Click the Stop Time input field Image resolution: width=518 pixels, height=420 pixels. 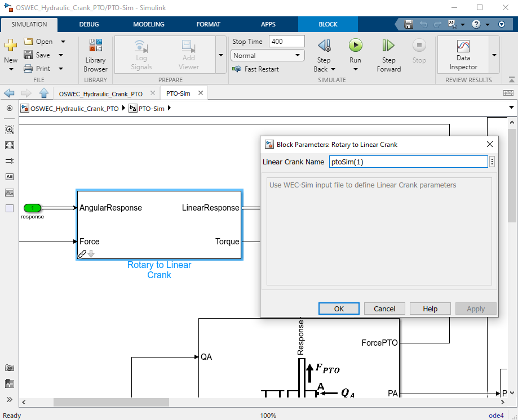click(286, 41)
